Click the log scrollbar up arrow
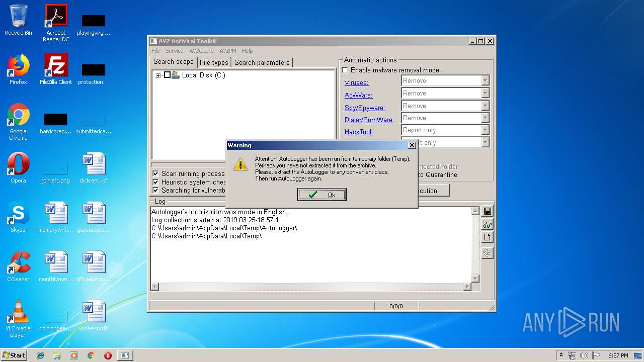This screenshot has height=362, width=644. [475, 211]
